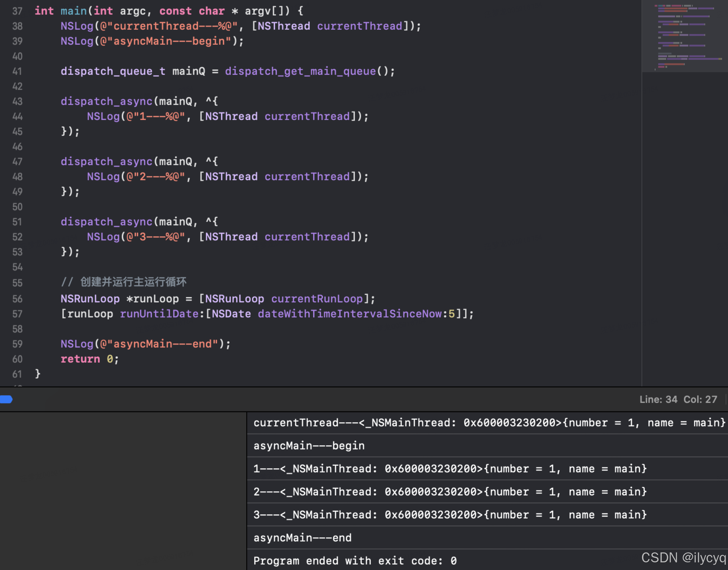
Task: Click currentRunLoop on line 56
Action: click(317, 299)
